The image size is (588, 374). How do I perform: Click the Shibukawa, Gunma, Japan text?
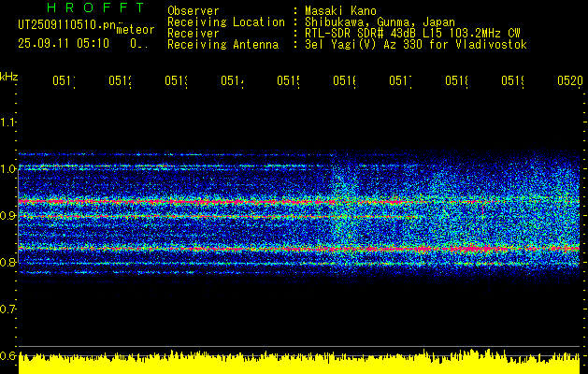(380, 22)
